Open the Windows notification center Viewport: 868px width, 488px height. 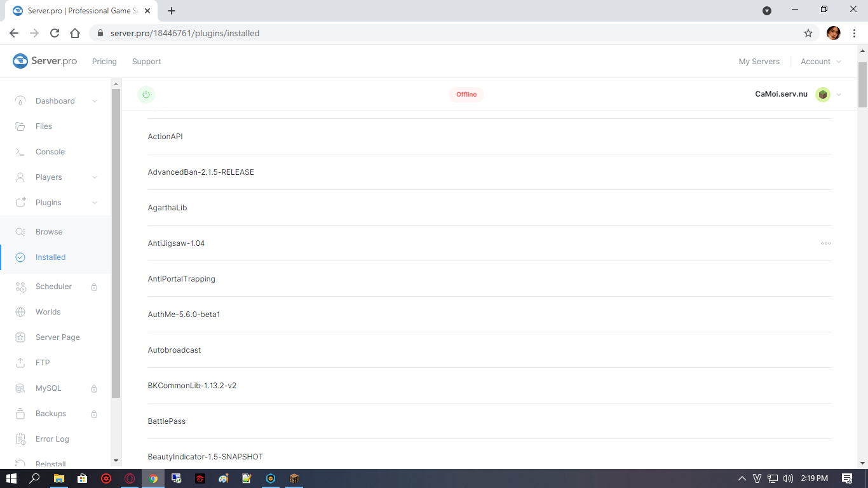(x=847, y=478)
